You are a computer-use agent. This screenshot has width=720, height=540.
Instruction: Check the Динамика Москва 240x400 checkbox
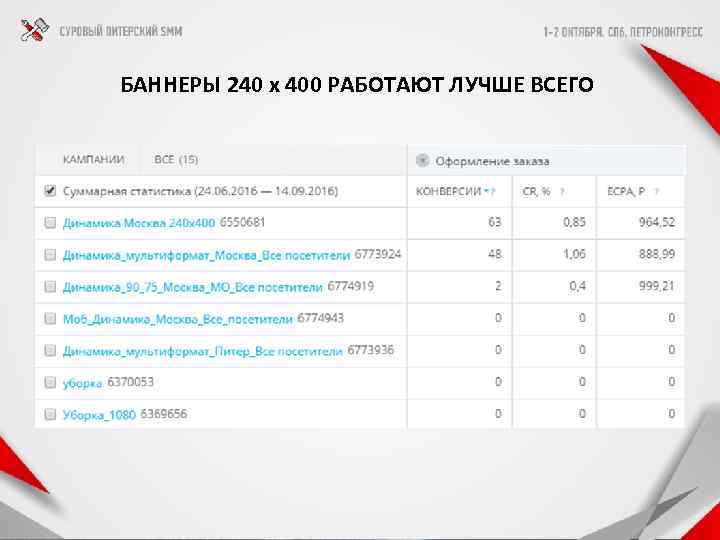pyautogui.click(x=50, y=223)
